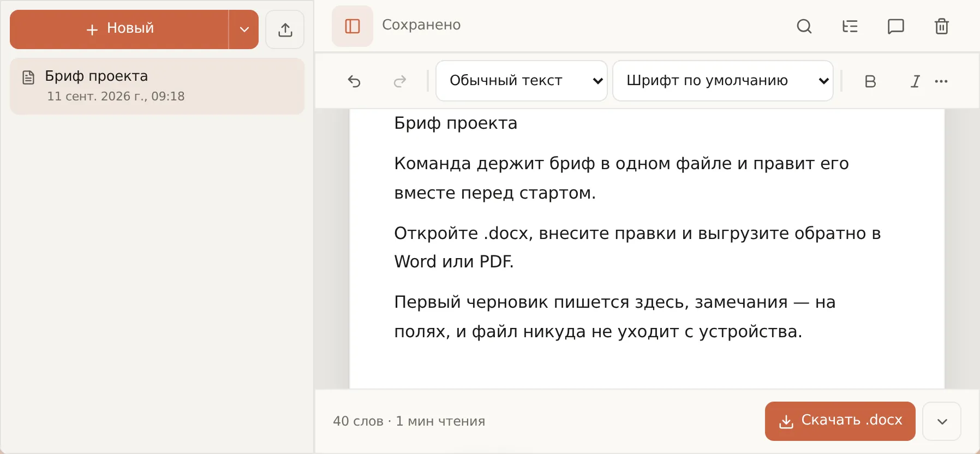This screenshot has height=454, width=980.
Task: Click the Бриф проекта heading text
Action: (x=456, y=123)
